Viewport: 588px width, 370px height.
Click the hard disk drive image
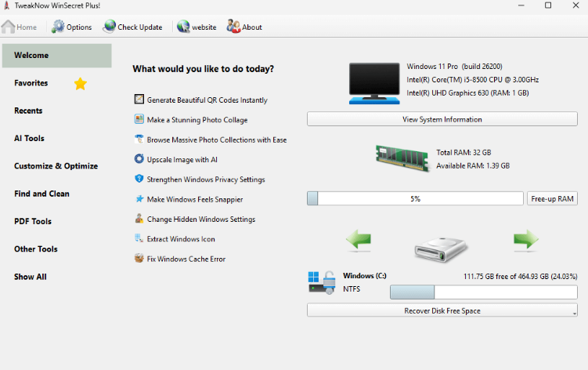[x=441, y=249]
